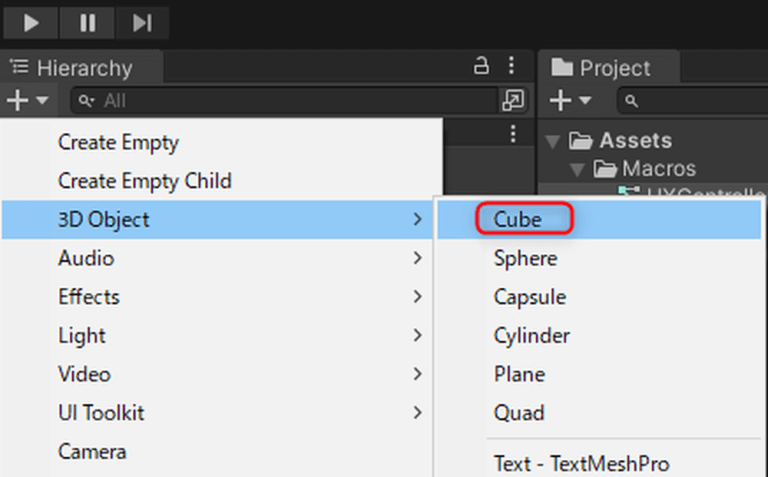Open the Project plus create dropdown
The width and height of the screenshot is (768, 477).
pos(572,100)
